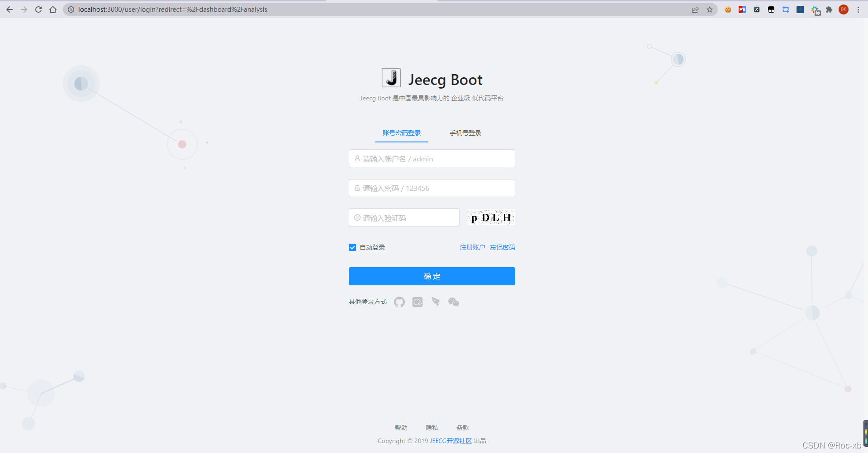Go back using the browser back arrow
Screen dimensions: 868x453
click(x=9, y=9)
